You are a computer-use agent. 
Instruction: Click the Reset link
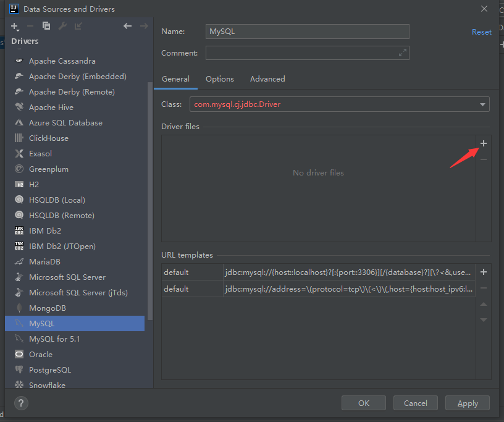tap(482, 32)
